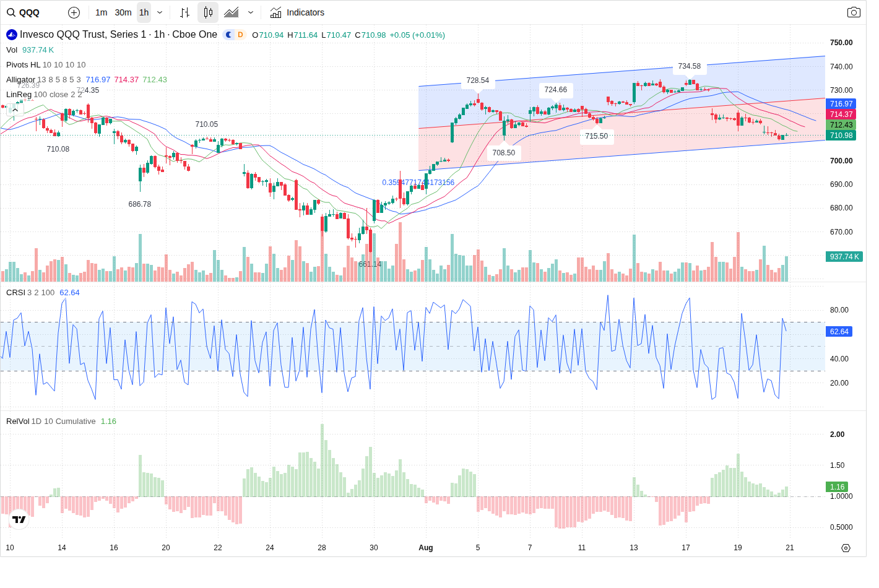Click the Aug date on time axis
The width and height of the screenshot is (879, 588).
pyautogui.click(x=426, y=548)
